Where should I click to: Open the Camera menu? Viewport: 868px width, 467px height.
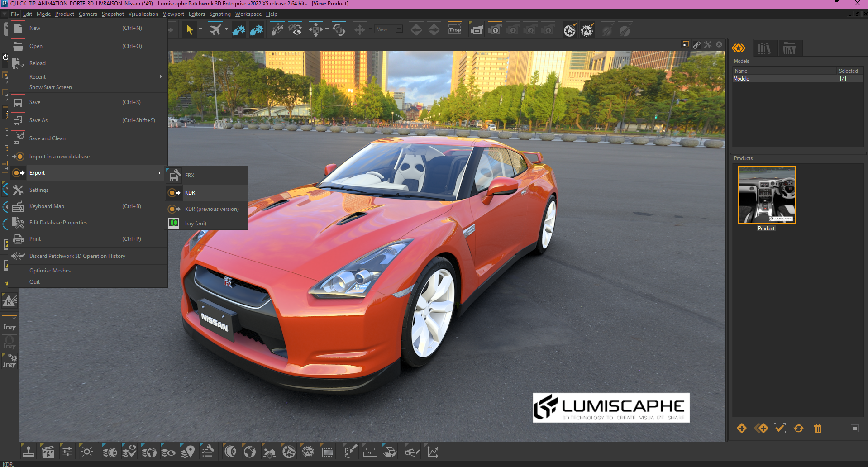point(88,14)
